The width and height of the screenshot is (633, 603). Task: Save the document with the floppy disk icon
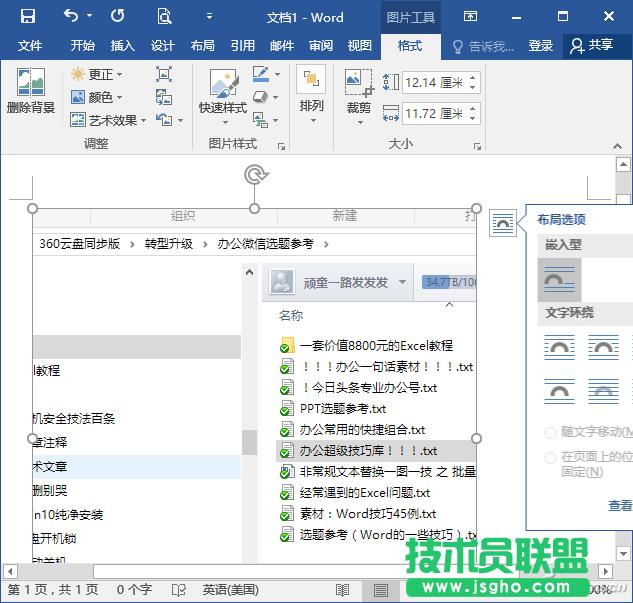pos(27,17)
